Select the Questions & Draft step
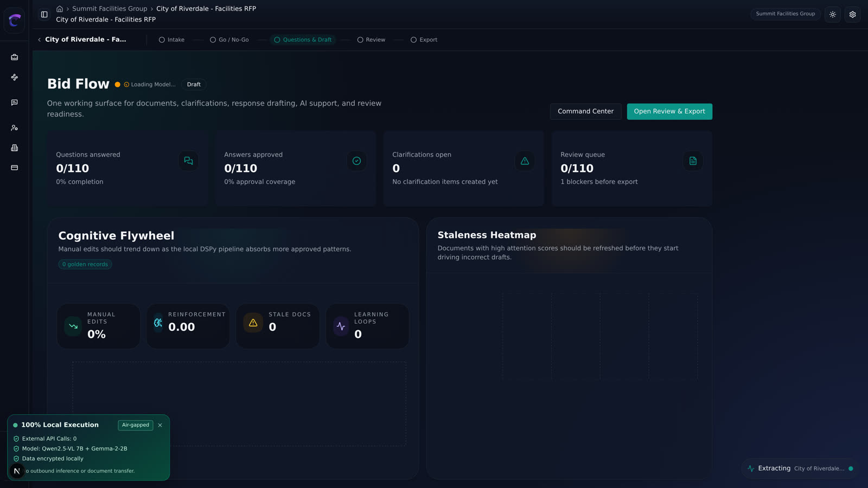The height and width of the screenshot is (488, 868). (303, 40)
